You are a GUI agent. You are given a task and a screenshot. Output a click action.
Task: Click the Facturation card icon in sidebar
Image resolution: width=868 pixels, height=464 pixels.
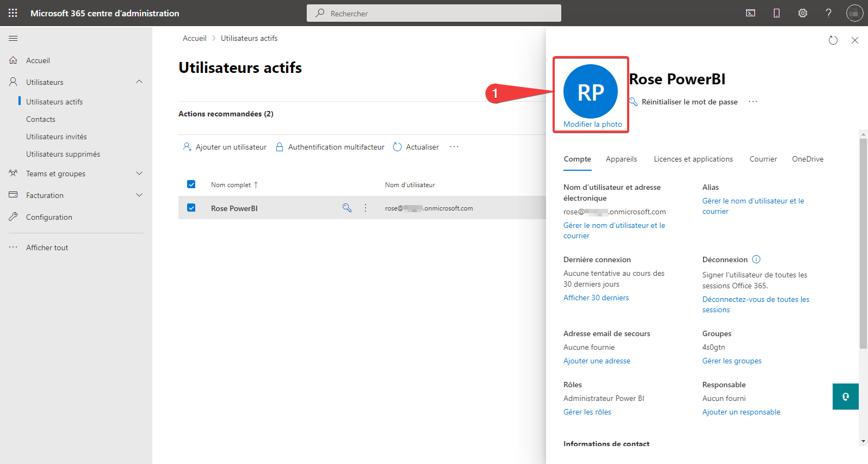tap(13, 195)
